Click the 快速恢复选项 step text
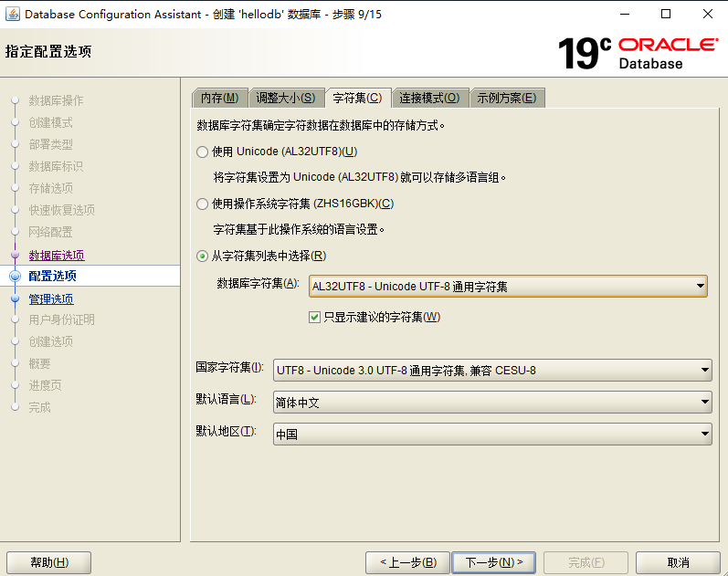728x576 pixels. pos(62,210)
